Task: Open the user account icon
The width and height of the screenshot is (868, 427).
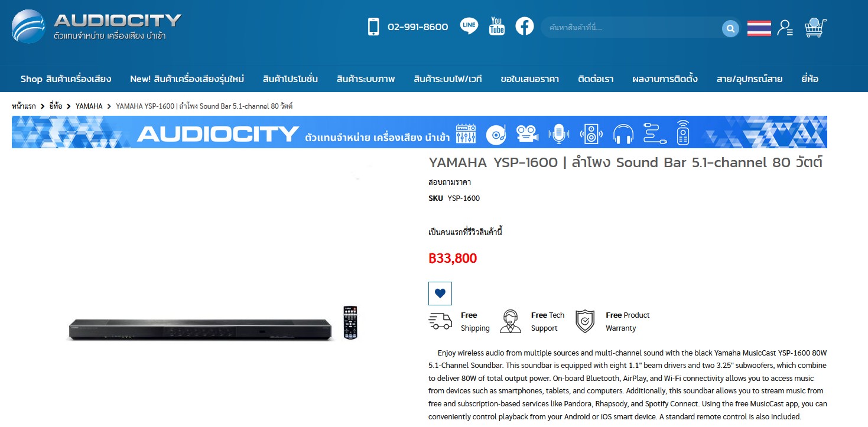Action: pos(785,28)
